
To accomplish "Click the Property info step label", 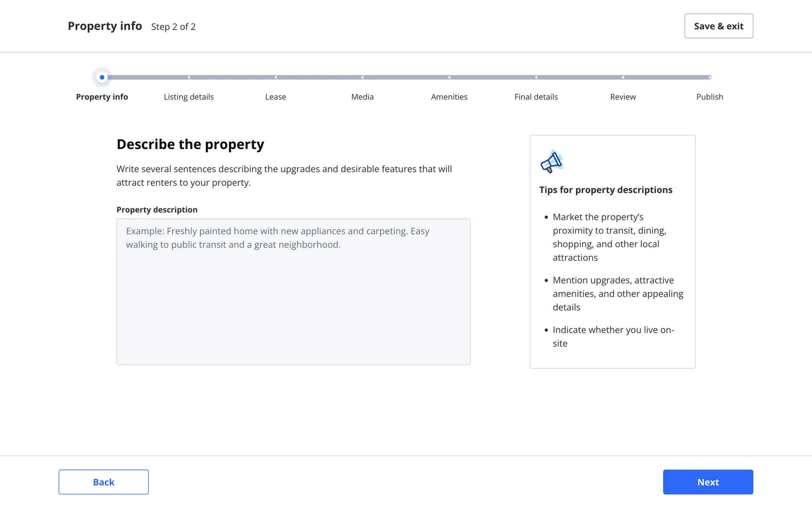I will (x=102, y=97).
